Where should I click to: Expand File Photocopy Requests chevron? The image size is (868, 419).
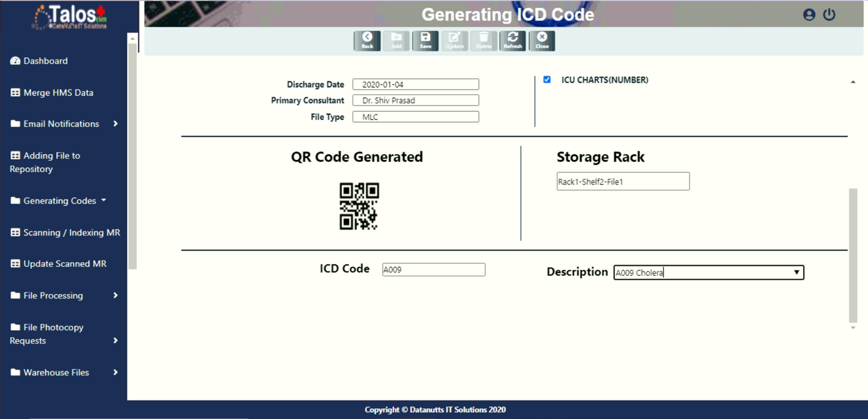(x=115, y=341)
